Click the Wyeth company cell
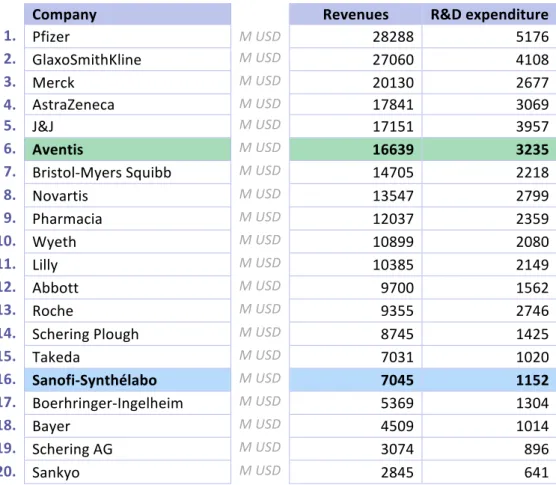This screenshot has width=556, height=485. click(128, 241)
